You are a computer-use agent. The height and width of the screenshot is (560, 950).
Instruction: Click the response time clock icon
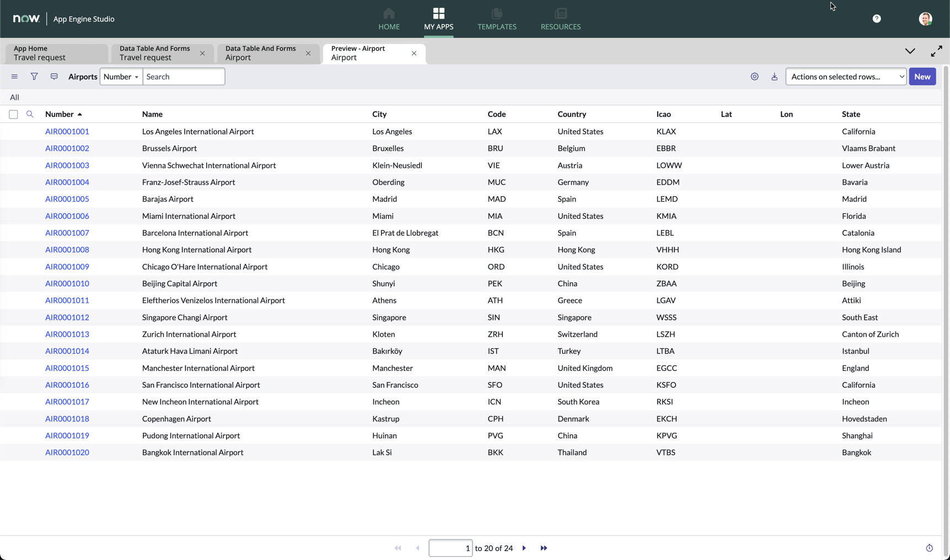click(x=929, y=548)
